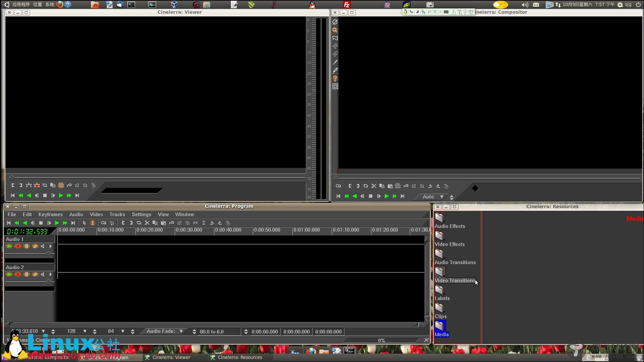Jump to end in Program transport bar

point(73,223)
